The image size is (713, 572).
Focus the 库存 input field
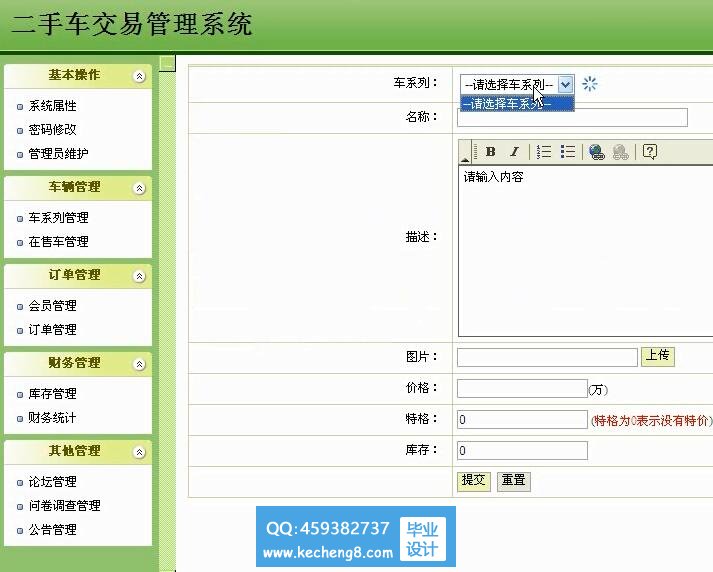(x=522, y=451)
